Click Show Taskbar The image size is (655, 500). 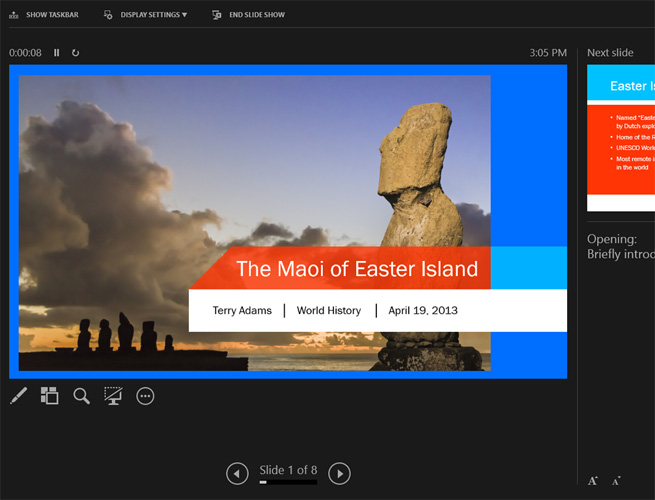click(x=45, y=15)
